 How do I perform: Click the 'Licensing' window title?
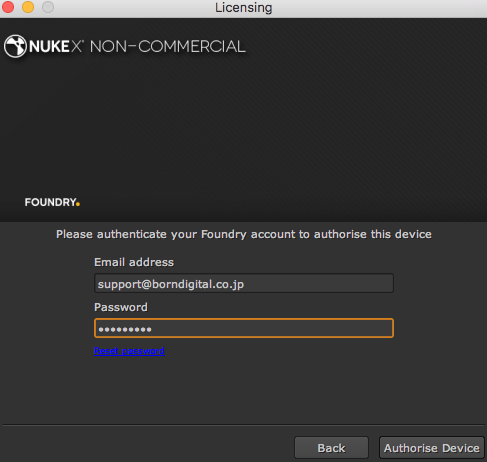pyautogui.click(x=244, y=8)
